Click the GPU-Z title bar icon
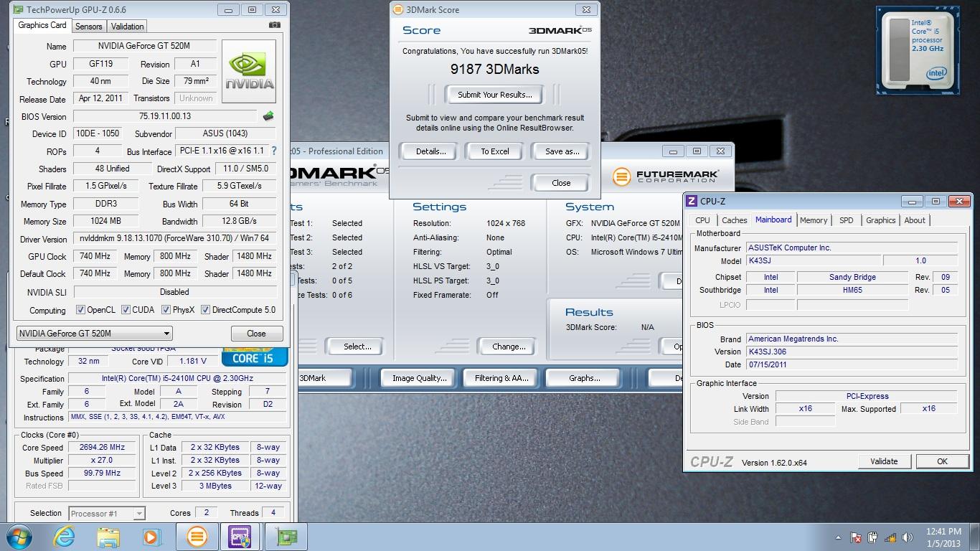The width and height of the screenshot is (980, 551). [18, 10]
